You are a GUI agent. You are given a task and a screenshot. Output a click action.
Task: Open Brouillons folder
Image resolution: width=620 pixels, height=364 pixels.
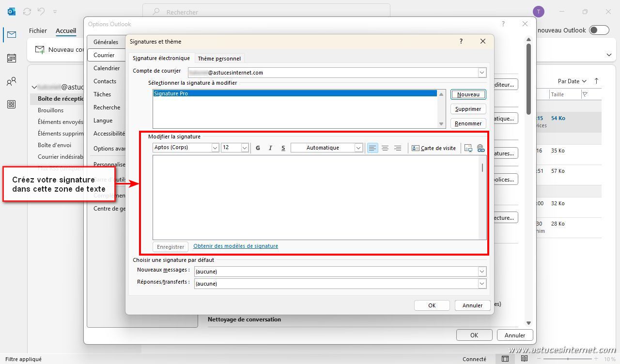click(x=51, y=110)
